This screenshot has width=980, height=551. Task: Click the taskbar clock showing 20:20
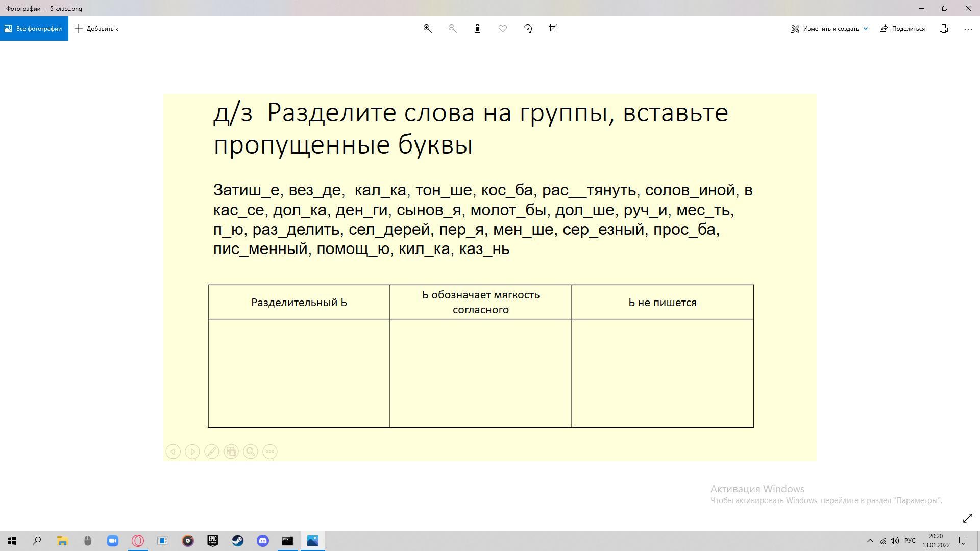pyautogui.click(x=936, y=541)
